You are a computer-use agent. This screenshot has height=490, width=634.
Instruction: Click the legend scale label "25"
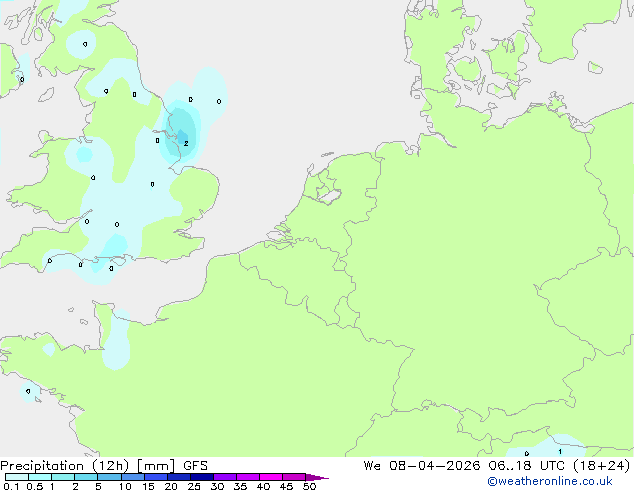tap(194, 486)
